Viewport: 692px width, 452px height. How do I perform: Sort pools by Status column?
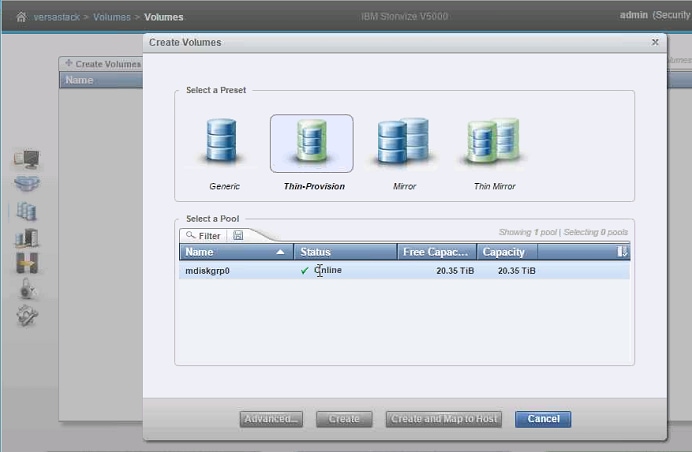click(x=345, y=252)
